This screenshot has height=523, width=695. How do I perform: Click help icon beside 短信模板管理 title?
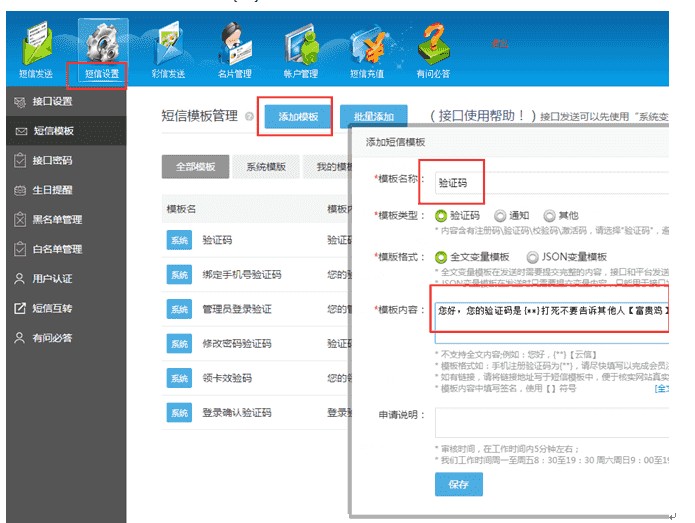point(249,117)
